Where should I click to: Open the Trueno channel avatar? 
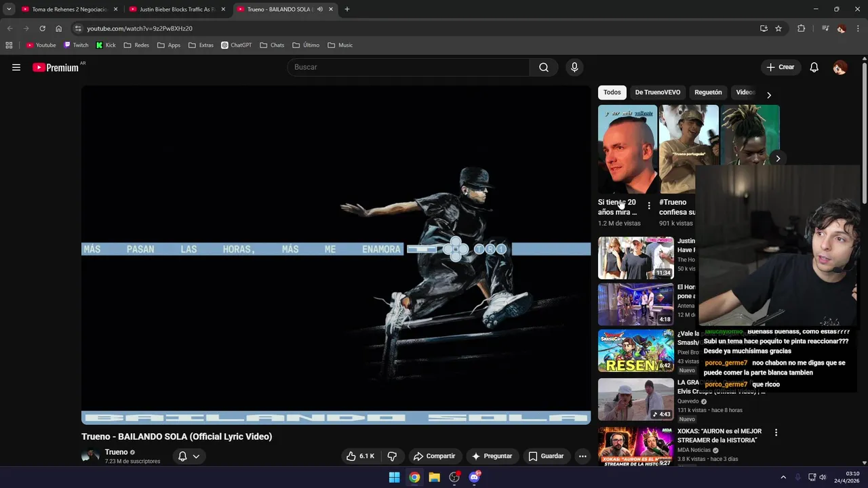point(90,456)
